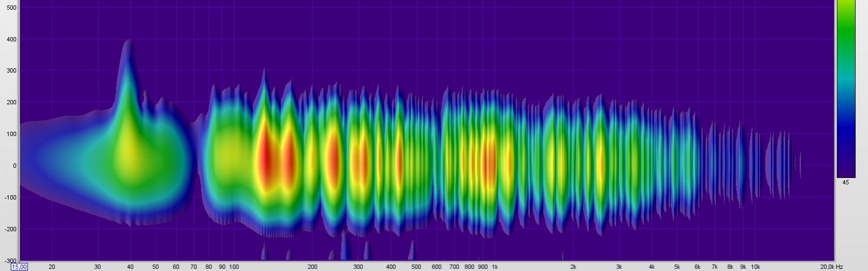Click the 50 label on frequency axis

[x=155, y=267]
